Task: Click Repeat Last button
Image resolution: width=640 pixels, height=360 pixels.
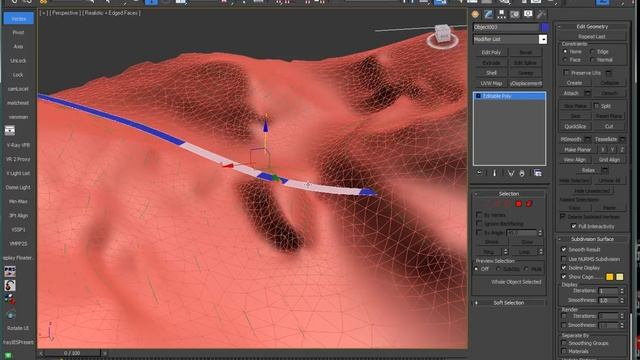Action: click(x=592, y=37)
